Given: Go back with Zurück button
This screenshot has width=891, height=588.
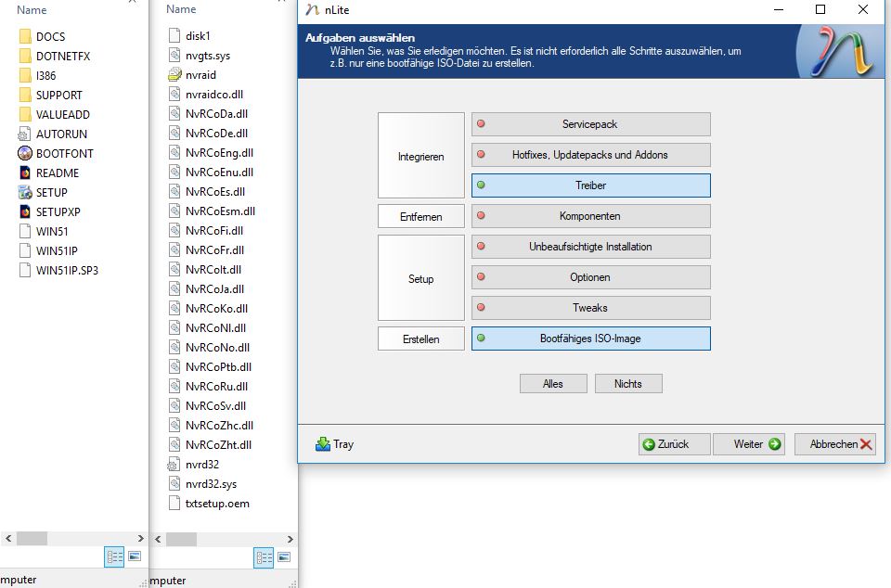Looking at the screenshot, I should click(x=674, y=444).
